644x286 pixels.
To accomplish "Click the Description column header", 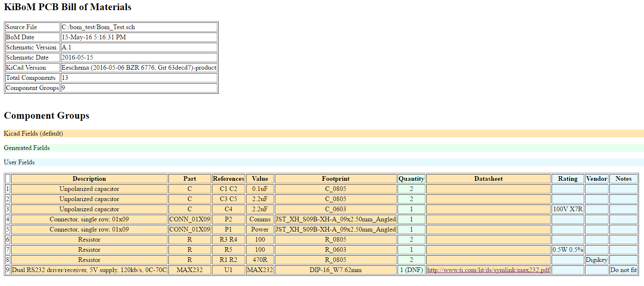I will 89,179.
